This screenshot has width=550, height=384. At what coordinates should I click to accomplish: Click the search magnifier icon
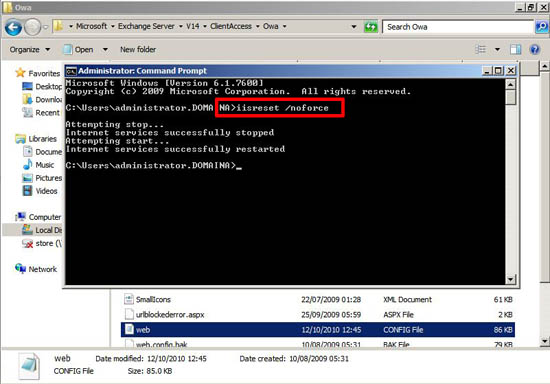(x=542, y=27)
